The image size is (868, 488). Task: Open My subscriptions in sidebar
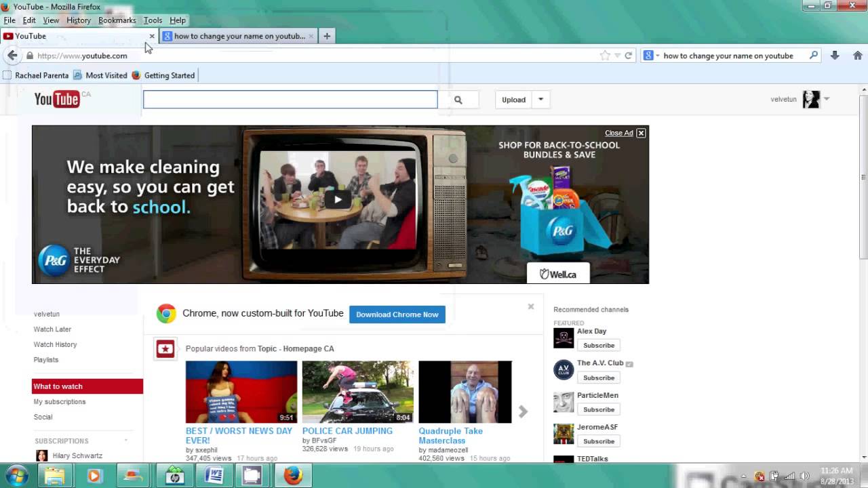tap(60, 402)
